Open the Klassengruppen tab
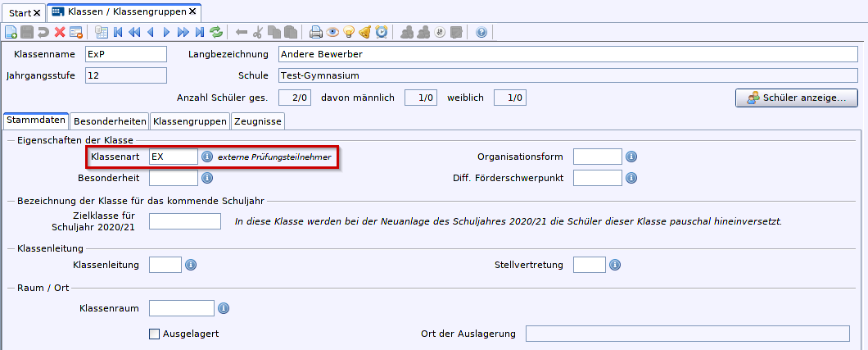 [190, 120]
